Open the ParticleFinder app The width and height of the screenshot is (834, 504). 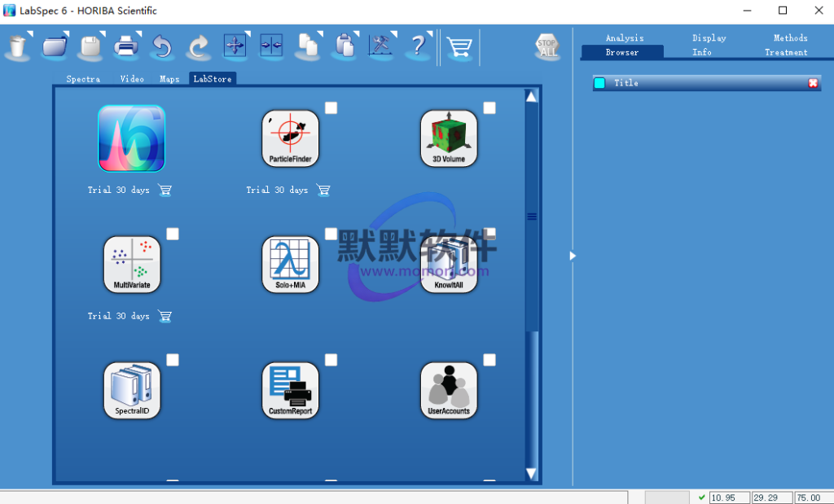tap(291, 138)
